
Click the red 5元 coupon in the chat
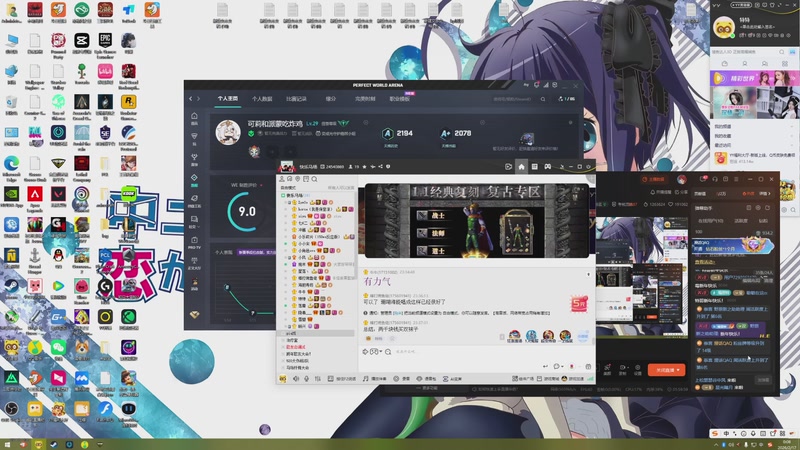pos(579,304)
